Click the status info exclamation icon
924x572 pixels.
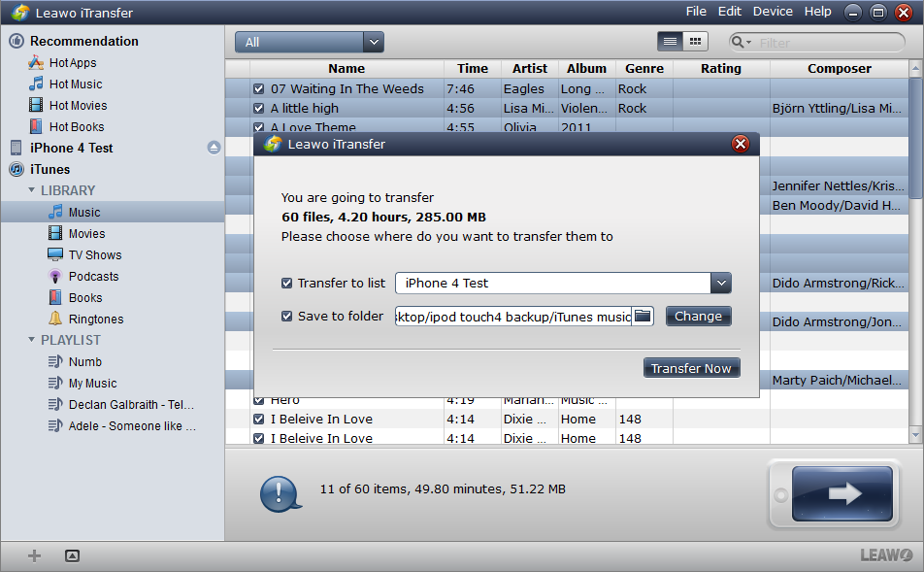(x=280, y=493)
